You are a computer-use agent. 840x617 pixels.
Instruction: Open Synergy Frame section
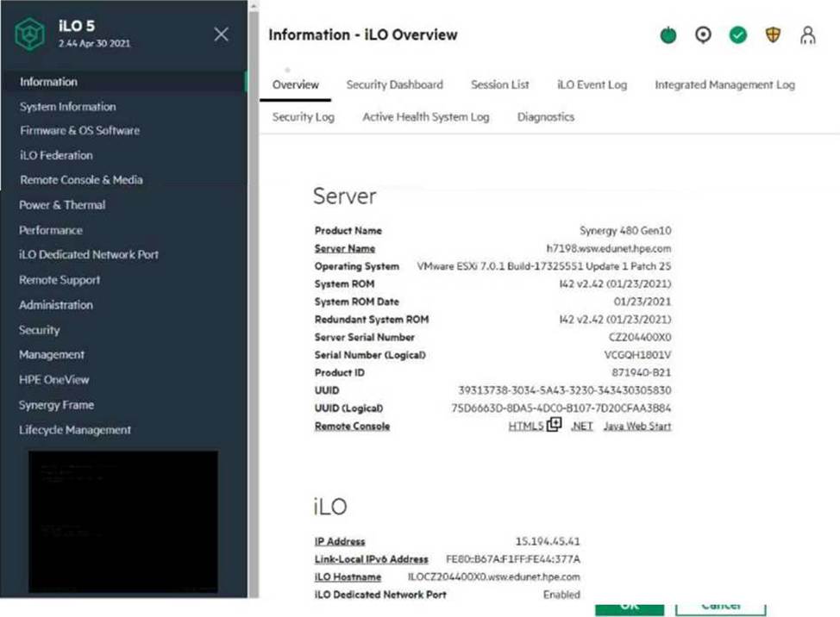pos(56,405)
